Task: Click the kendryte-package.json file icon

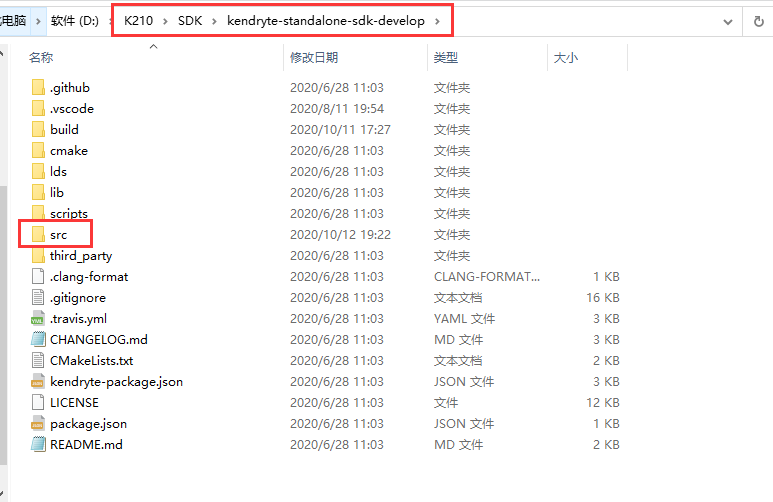Action: coord(38,382)
